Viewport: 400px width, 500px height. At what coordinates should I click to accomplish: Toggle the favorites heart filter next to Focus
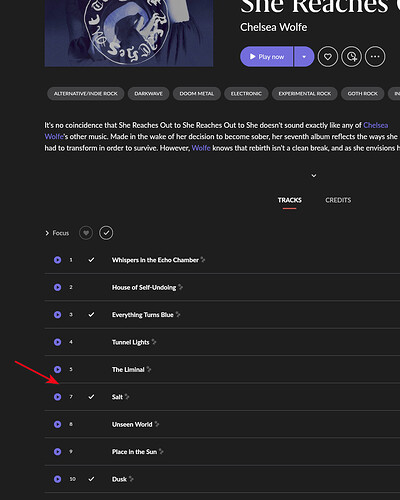86,233
